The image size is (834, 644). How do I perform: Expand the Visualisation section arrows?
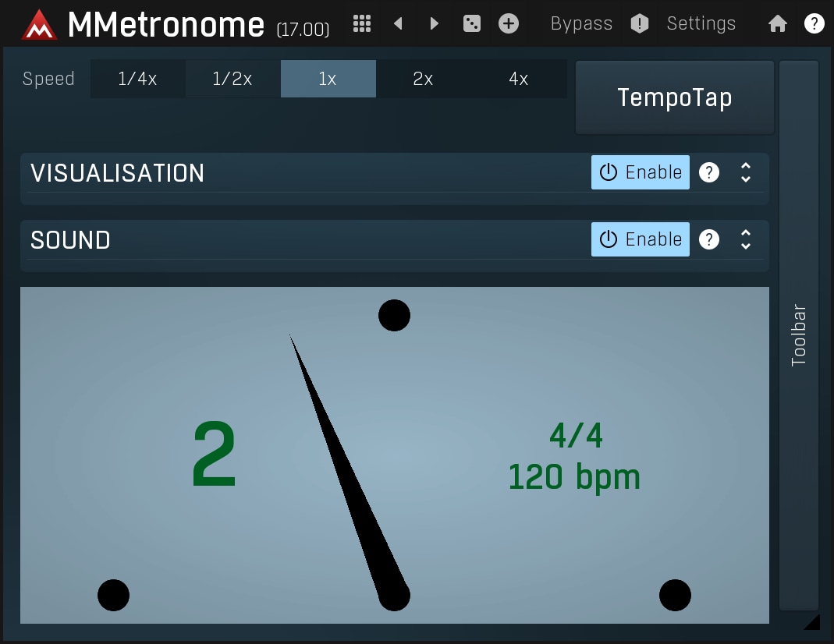[x=746, y=172]
